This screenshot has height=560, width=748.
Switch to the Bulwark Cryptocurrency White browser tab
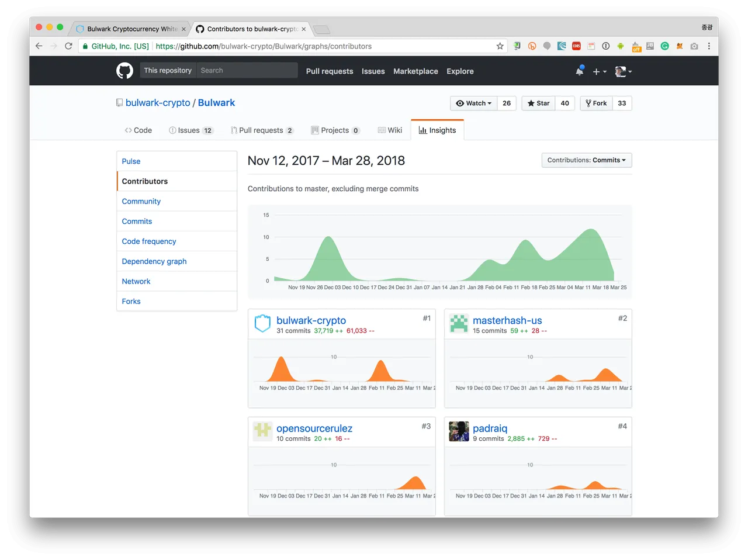pos(131,29)
